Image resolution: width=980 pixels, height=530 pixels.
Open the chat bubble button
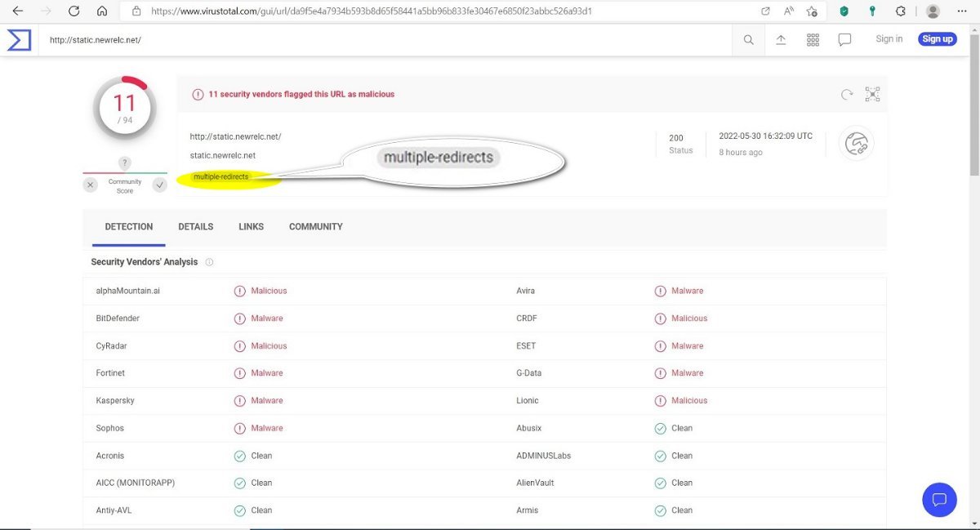pyautogui.click(x=939, y=500)
